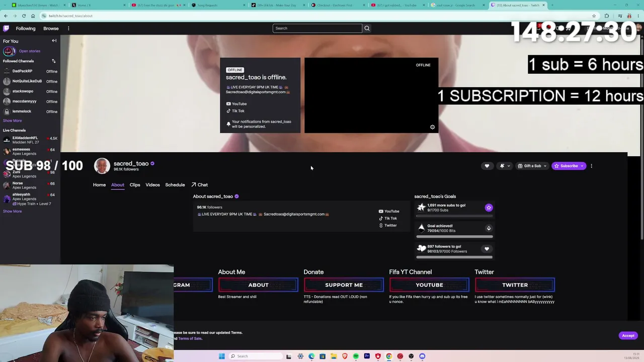The height and width of the screenshot is (362, 644).
Task: Open YouTube link in offline panel
Action: [236, 104]
